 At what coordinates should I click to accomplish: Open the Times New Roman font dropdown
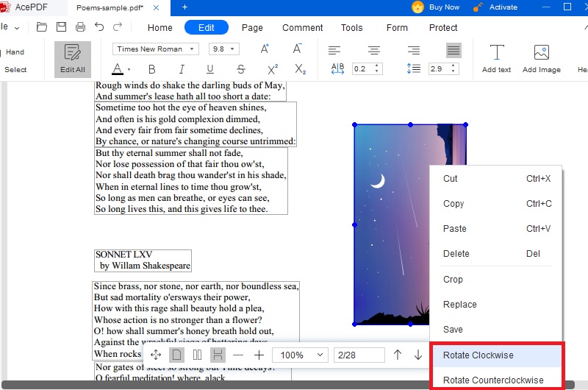click(x=155, y=49)
